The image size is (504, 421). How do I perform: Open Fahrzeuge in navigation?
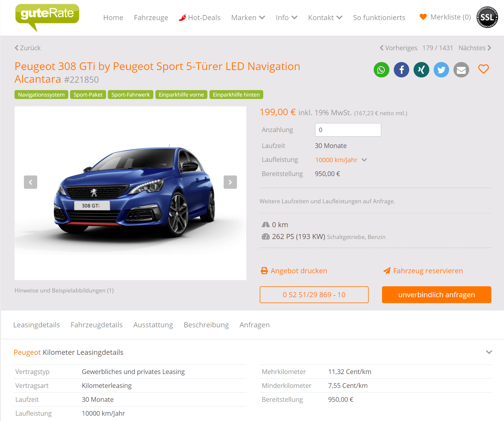point(151,17)
